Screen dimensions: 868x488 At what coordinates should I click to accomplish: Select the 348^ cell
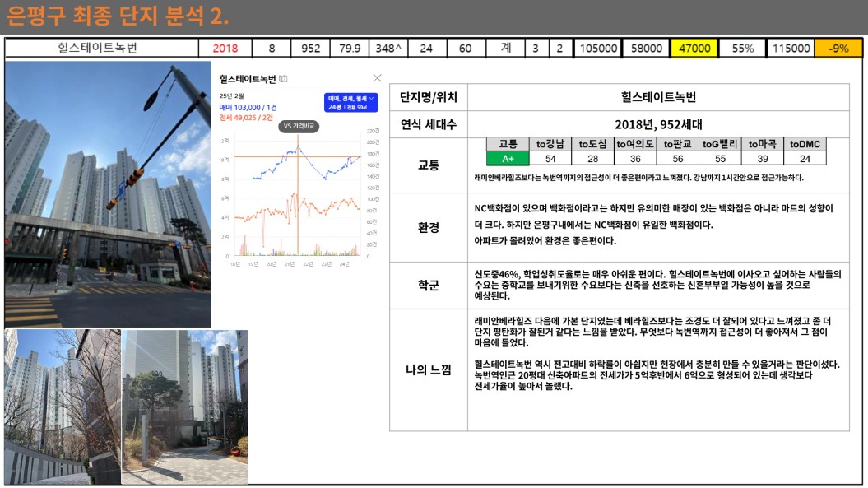tap(388, 49)
